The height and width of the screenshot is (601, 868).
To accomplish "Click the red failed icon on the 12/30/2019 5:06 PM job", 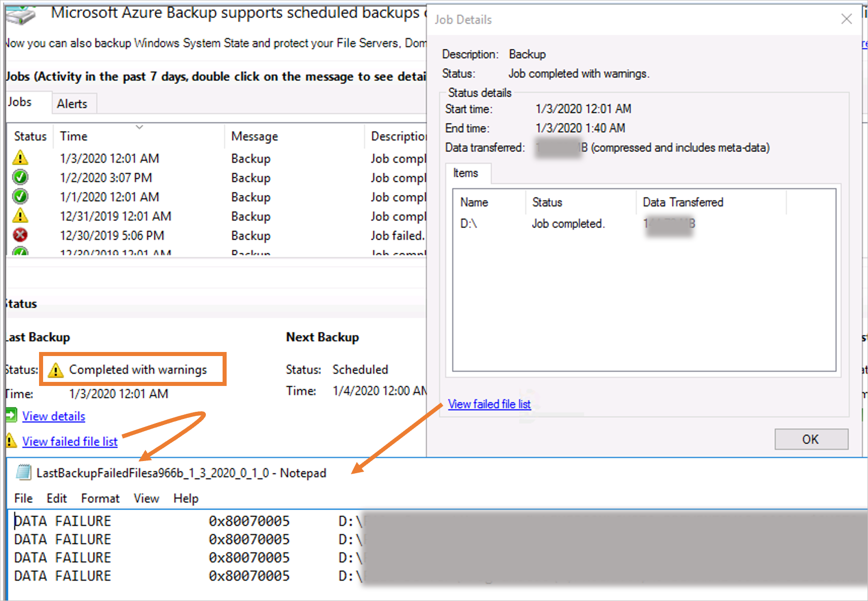I will [x=20, y=235].
